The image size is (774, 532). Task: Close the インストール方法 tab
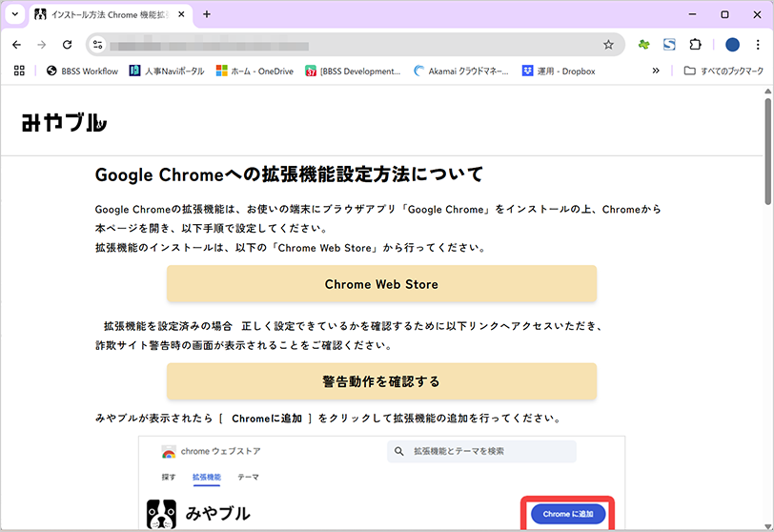point(182,14)
